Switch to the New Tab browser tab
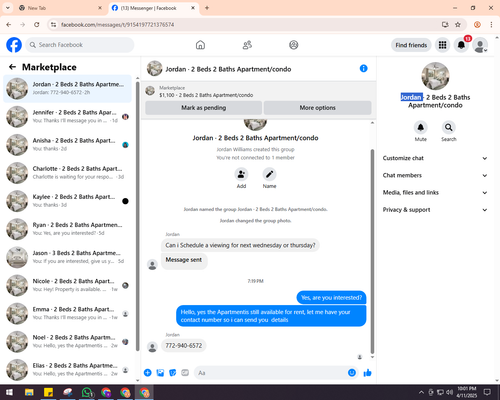Image resolution: width=500 pixels, height=400 pixels. [x=61, y=8]
